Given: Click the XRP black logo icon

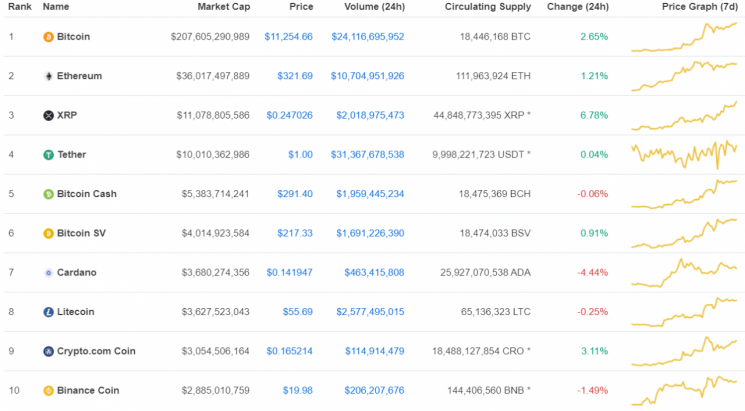Looking at the screenshot, I should tap(48, 115).
